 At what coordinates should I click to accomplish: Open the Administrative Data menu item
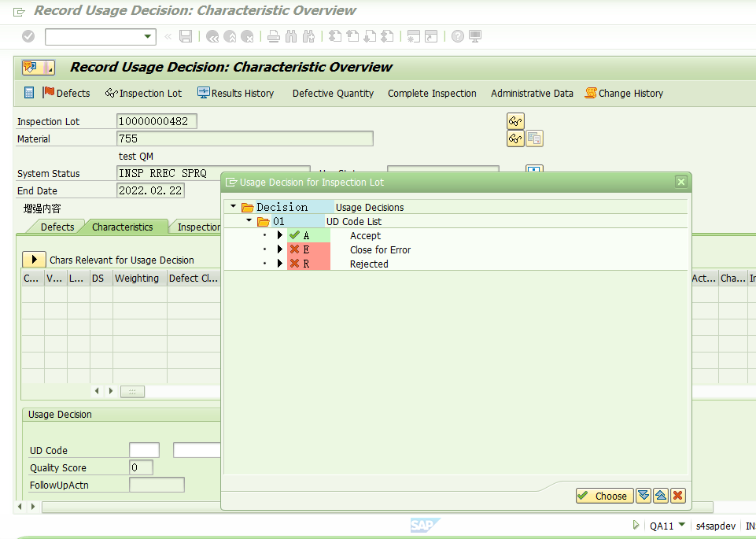tap(532, 93)
